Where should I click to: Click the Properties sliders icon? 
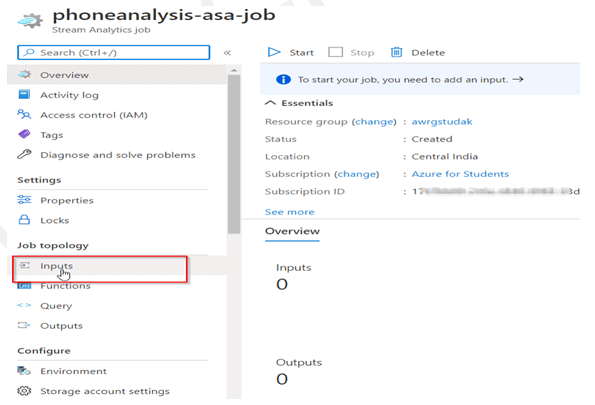click(x=24, y=200)
